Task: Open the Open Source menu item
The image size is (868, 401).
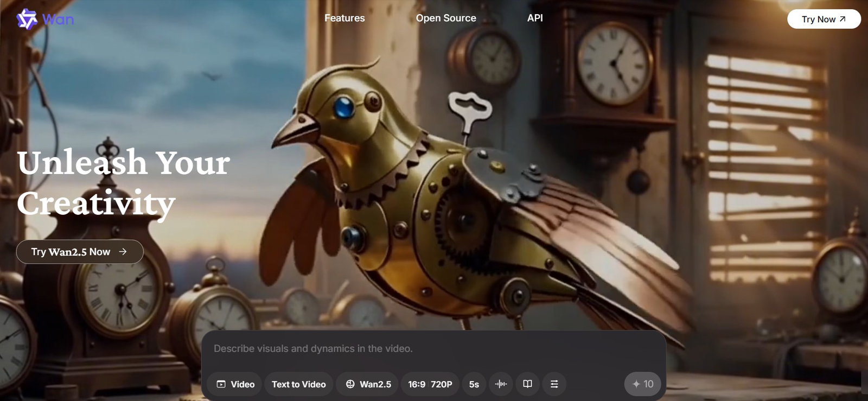Action: pyautogui.click(x=446, y=18)
